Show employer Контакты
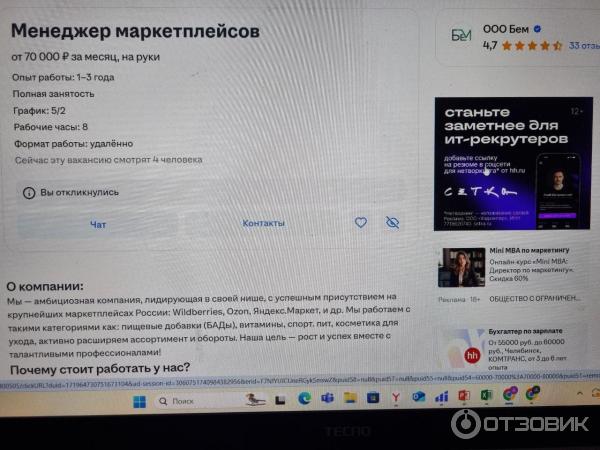 click(x=264, y=223)
